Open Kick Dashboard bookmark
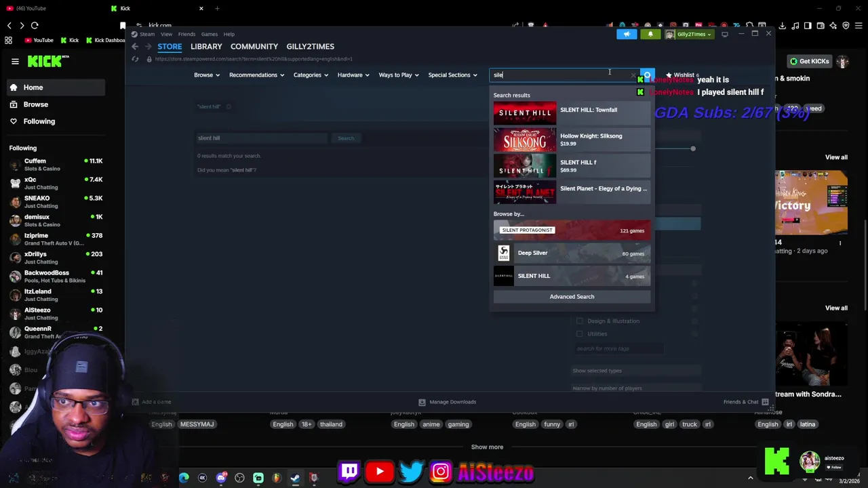Screen dimensions: 868x488 click(x=105, y=40)
